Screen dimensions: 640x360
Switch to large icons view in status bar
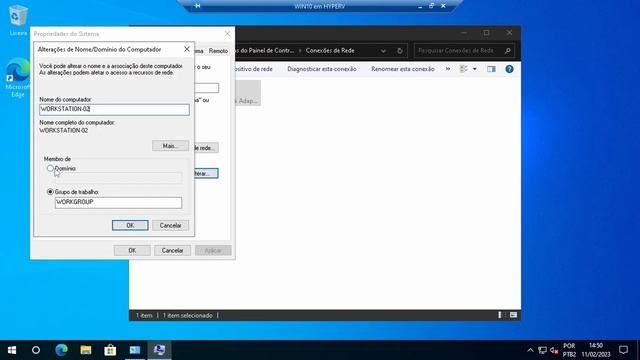tap(513, 315)
